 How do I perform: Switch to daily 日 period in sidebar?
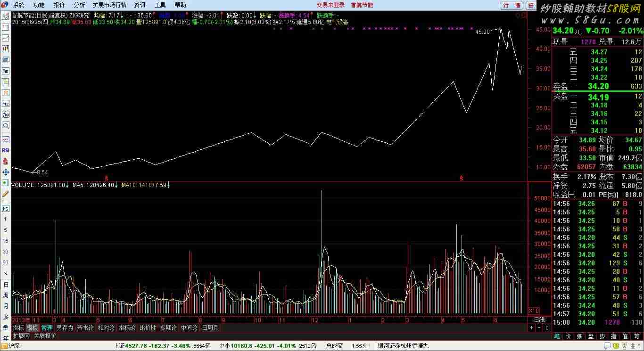point(6,285)
